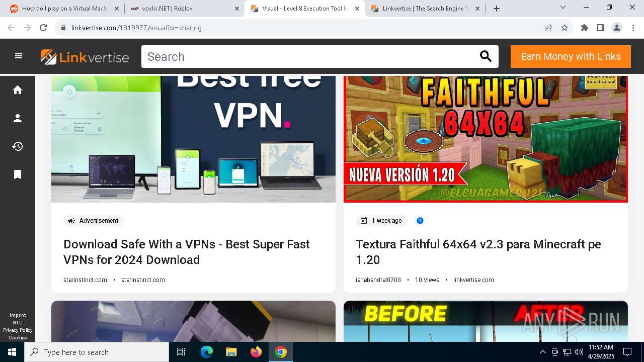
Task: Open Before After thumbnail card
Action: pos(486,321)
